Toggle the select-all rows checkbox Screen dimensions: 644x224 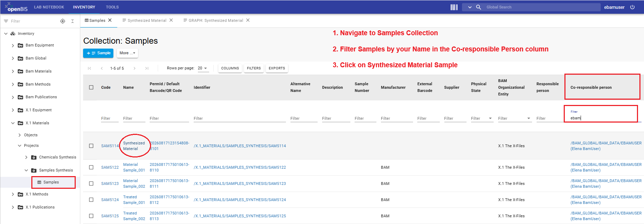[91, 87]
